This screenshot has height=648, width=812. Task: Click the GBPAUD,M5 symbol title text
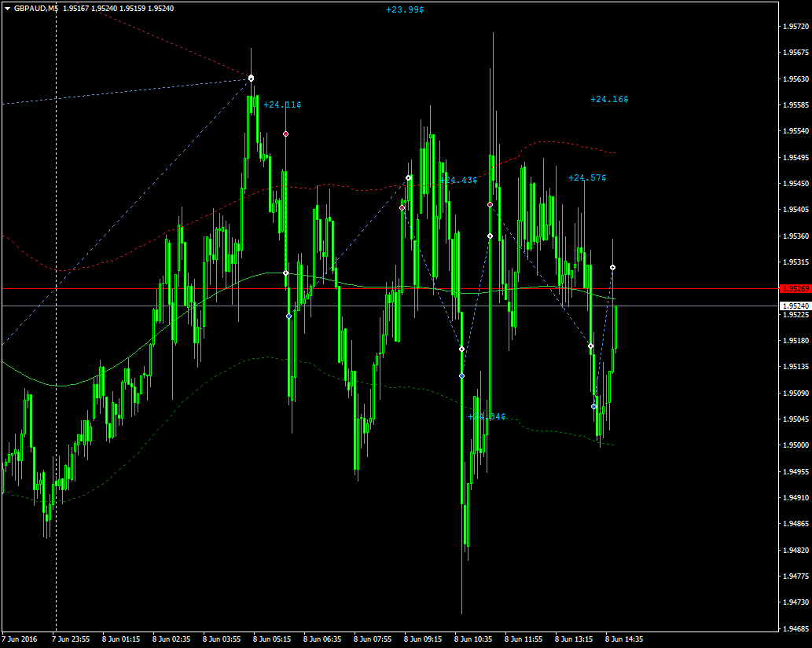coord(35,9)
